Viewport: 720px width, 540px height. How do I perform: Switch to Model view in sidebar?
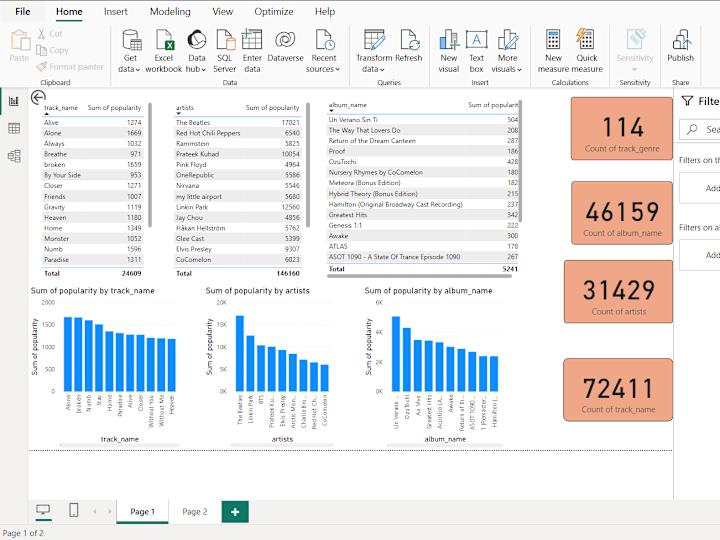14,156
